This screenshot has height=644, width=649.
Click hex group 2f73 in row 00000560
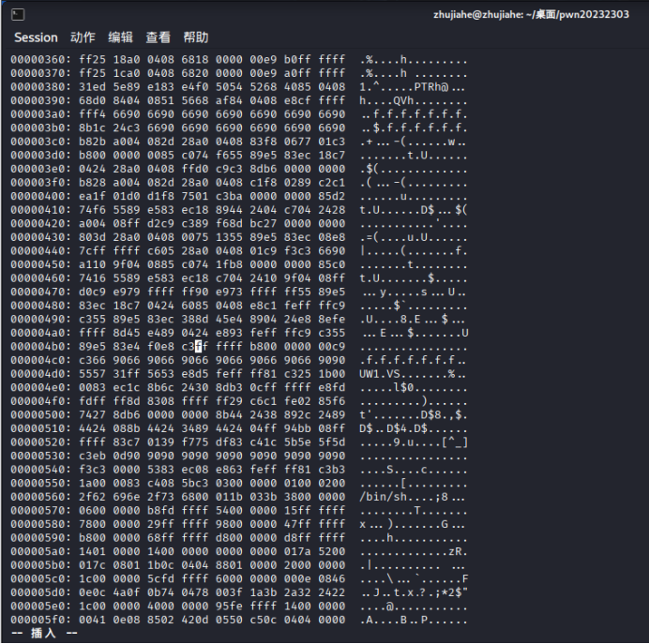click(161, 496)
